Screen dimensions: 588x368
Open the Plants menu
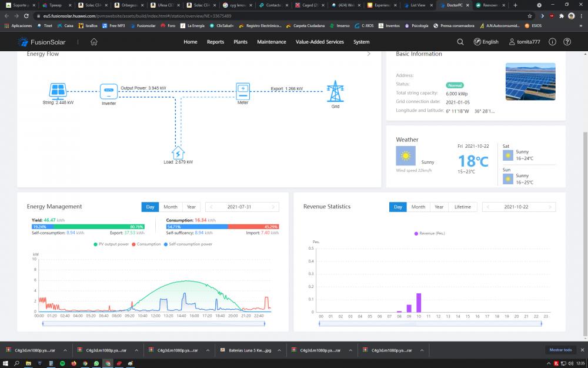pyautogui.click(x=240, y=42)
